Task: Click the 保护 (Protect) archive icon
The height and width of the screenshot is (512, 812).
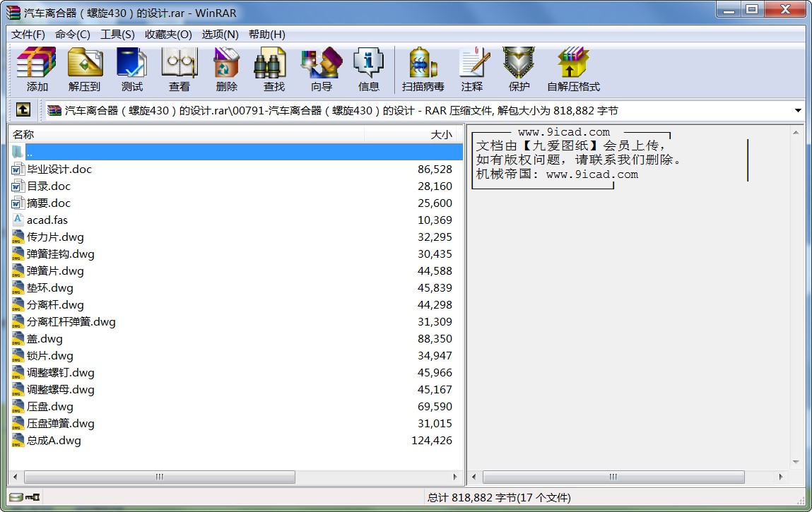Action: 519,69
